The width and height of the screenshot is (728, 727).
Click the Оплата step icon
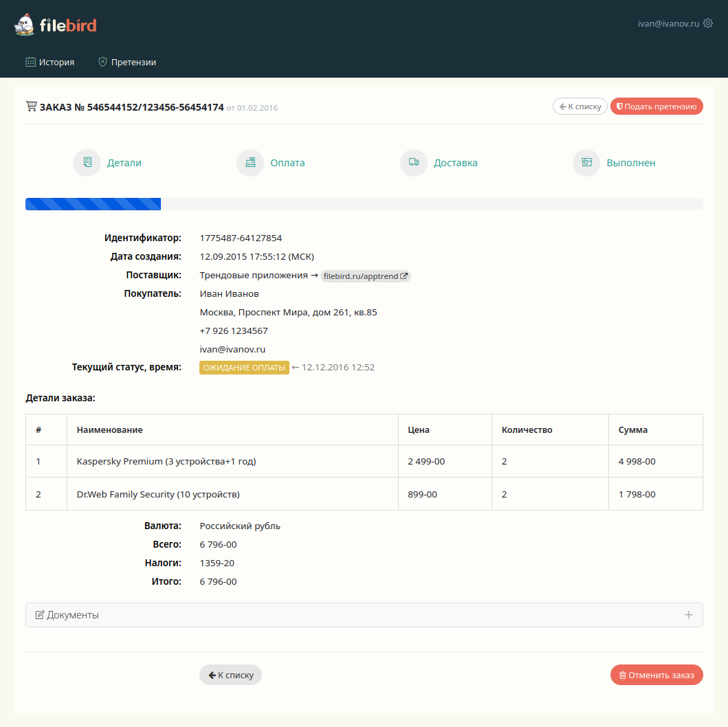(x=251, y=163)
